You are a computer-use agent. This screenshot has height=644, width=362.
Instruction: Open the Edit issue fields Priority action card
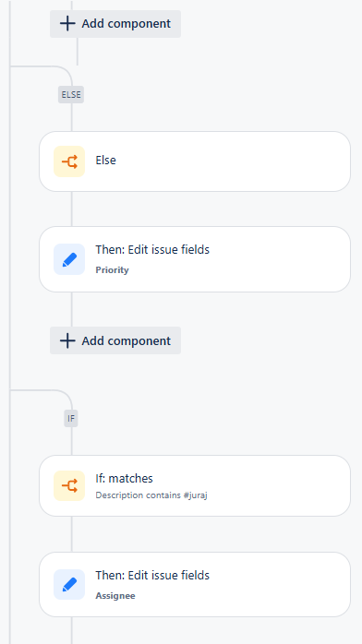195,259
